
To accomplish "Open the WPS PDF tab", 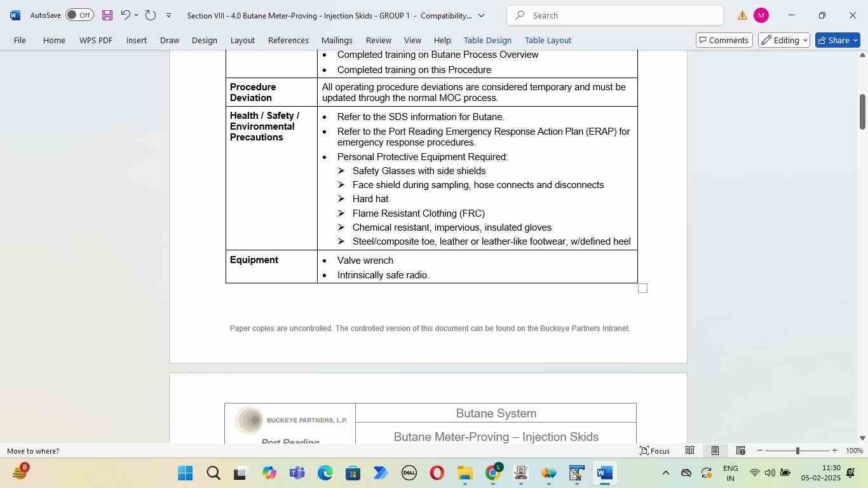I will [x=96, y=40].
